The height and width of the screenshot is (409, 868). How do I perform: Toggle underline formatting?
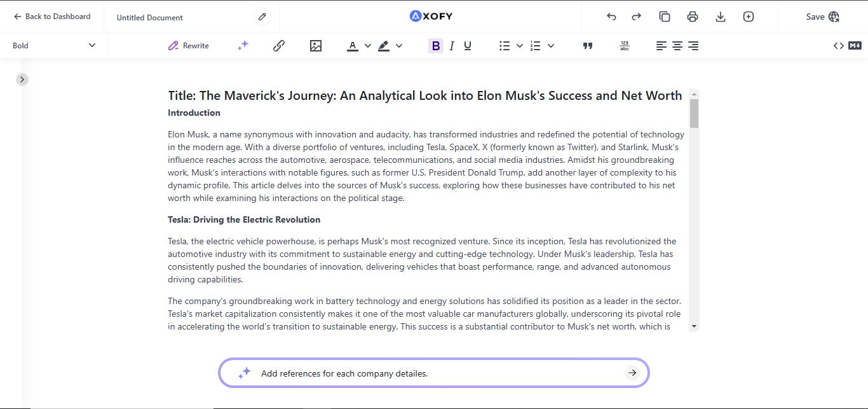tap(468, 46)
